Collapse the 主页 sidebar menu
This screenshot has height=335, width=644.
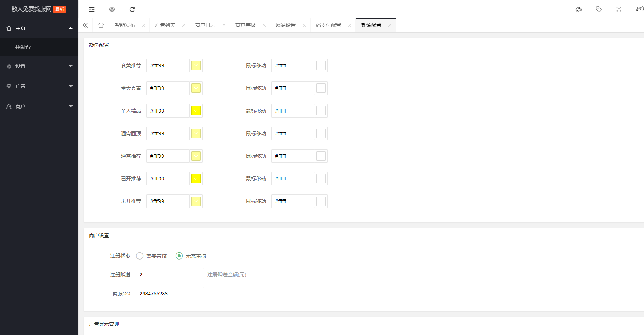[x=39, y=28]
